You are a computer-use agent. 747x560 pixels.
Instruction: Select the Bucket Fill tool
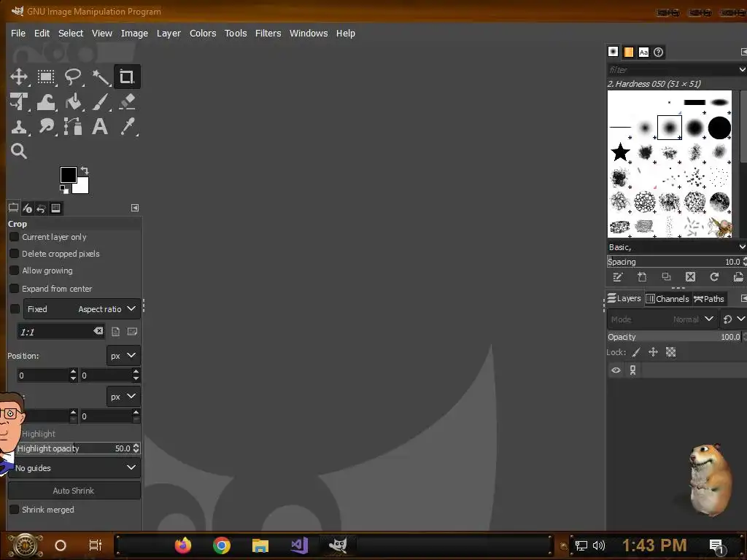pos(73,102)
